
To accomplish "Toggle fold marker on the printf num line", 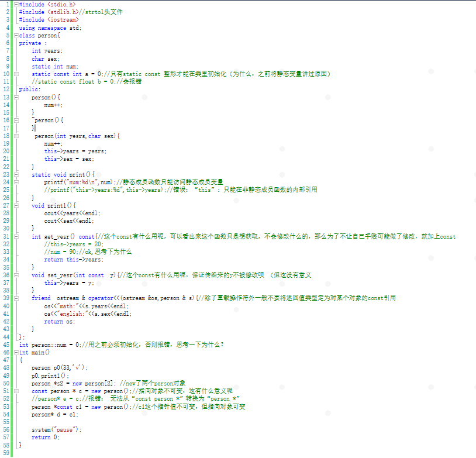I will [x=16, y=182].
